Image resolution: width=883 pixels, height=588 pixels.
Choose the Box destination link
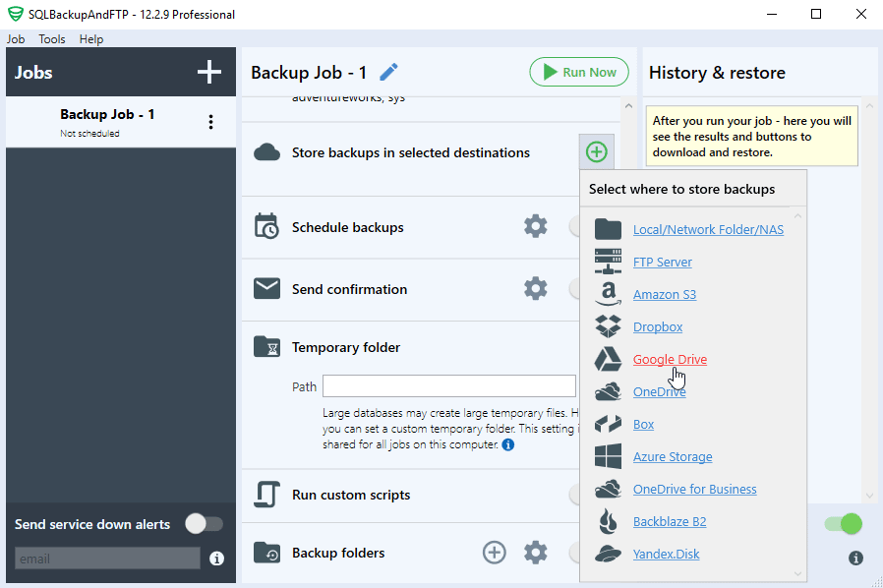(x=643, y=424)
